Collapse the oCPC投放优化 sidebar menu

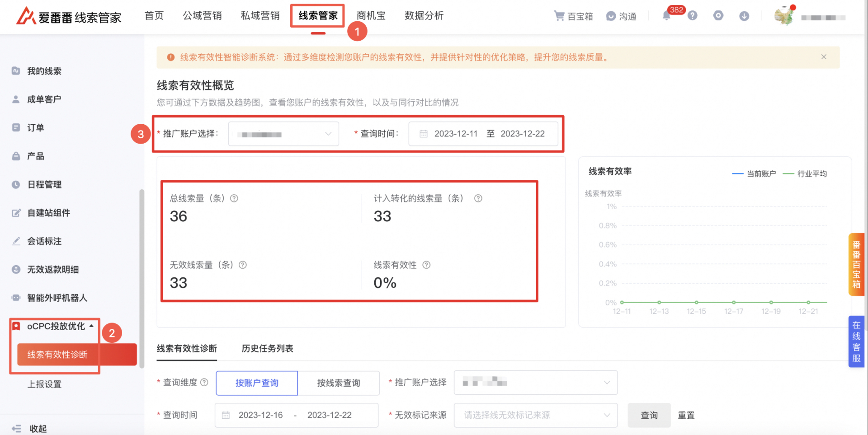coord(55,326)
